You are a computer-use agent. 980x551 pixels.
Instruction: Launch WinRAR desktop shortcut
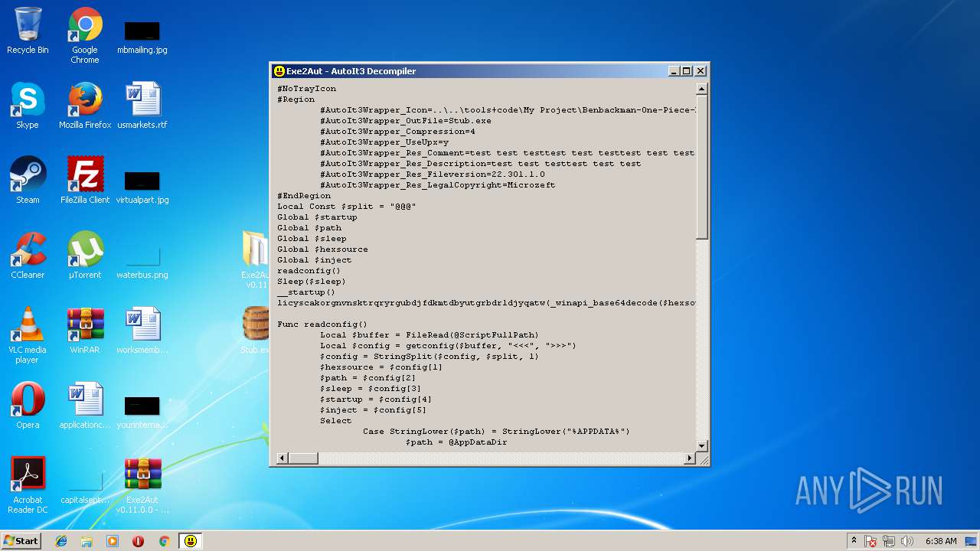pos(85,331)
